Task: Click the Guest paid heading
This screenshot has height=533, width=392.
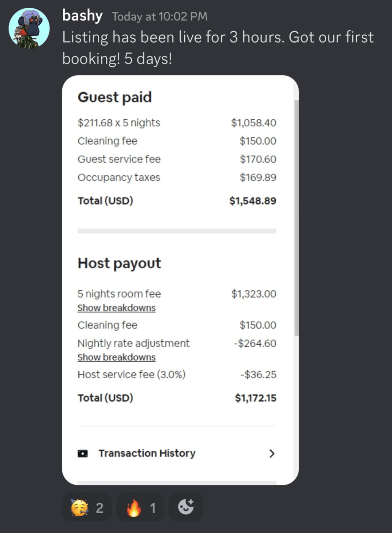Action: pyautogui.click(x=115, y=97)
